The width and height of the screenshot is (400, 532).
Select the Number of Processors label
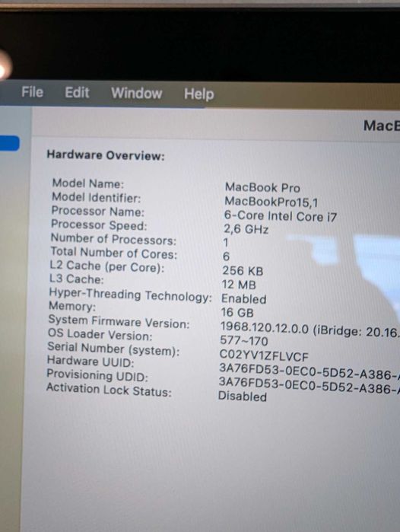(113, 239)
